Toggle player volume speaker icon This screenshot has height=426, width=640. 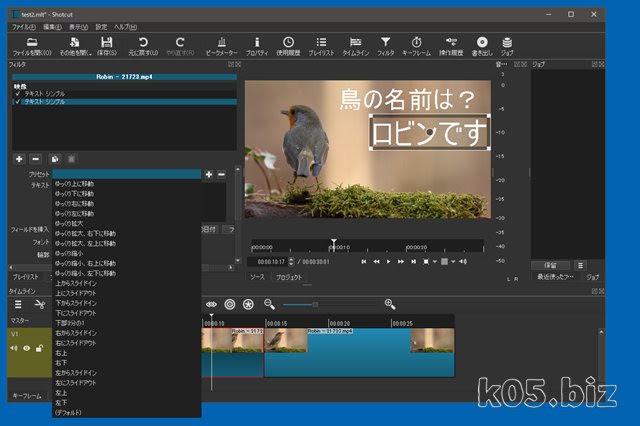[463, 262]
